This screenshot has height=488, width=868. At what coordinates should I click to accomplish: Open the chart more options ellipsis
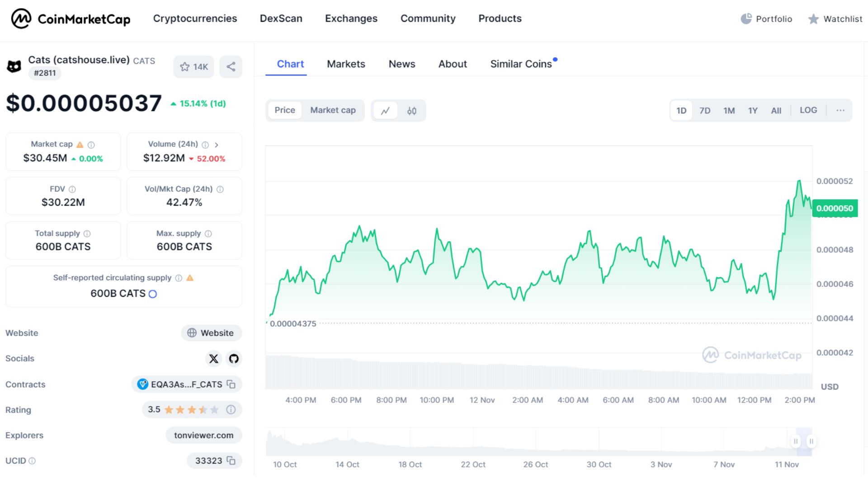tap(840, 111)
